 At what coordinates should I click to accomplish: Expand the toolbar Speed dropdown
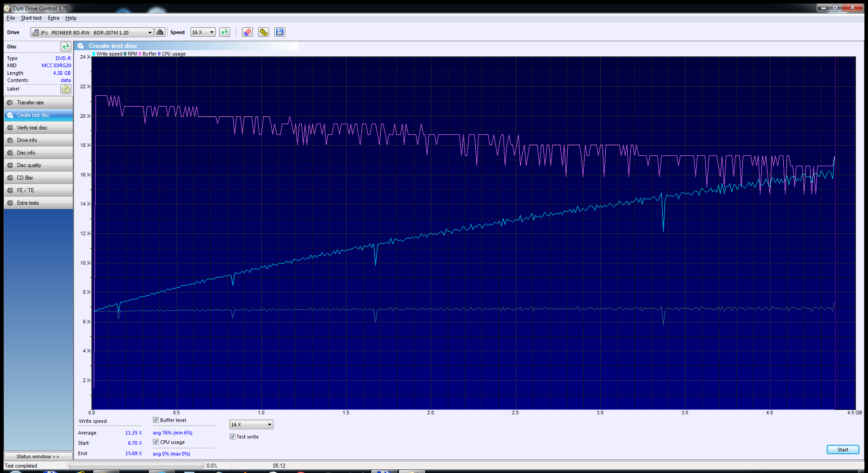click(212, 32)
